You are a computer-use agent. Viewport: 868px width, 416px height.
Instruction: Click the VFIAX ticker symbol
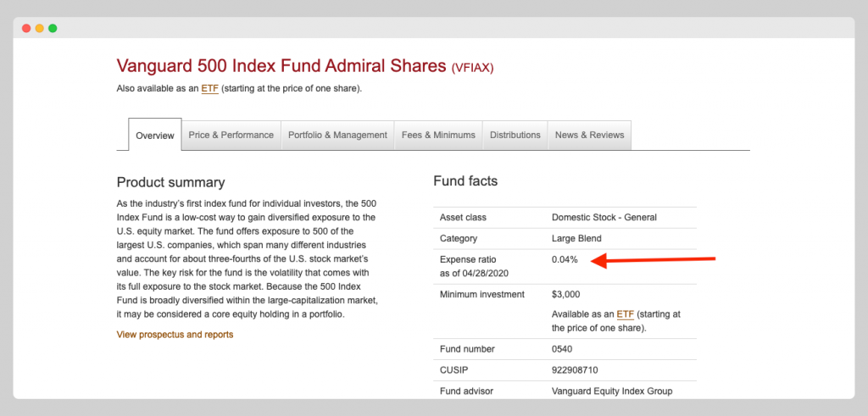[472, 67]
